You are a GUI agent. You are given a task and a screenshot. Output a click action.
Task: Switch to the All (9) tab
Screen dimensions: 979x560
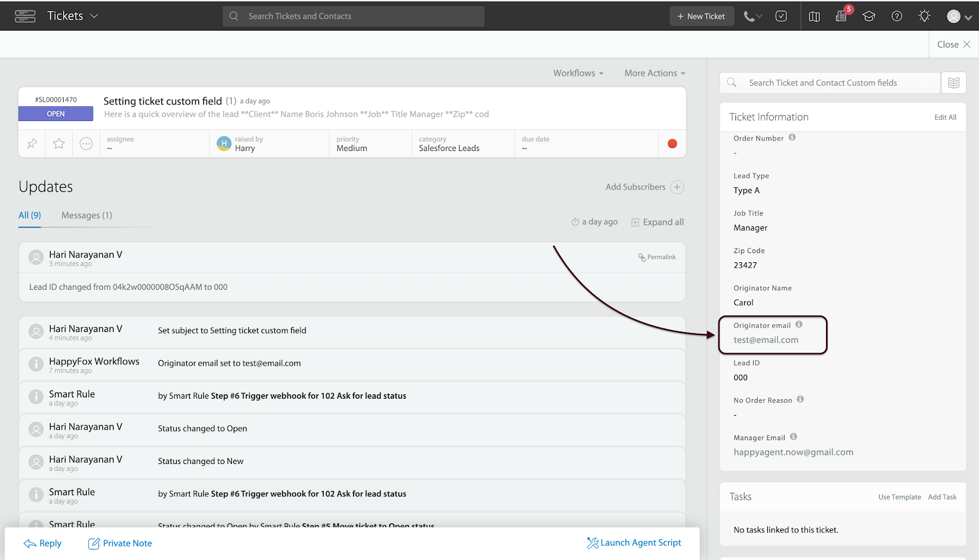[29, 215]
